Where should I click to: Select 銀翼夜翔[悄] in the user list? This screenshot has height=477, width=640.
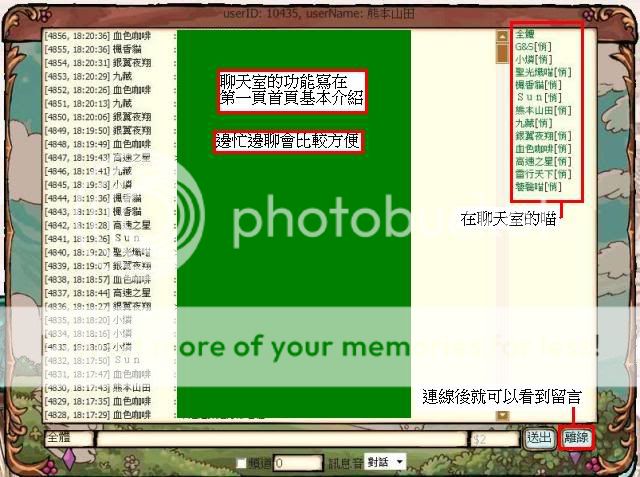click(543, 136)
